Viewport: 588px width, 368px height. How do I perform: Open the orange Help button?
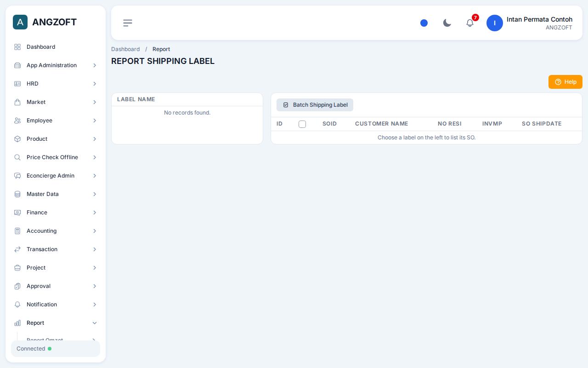(x=565, y=82)
